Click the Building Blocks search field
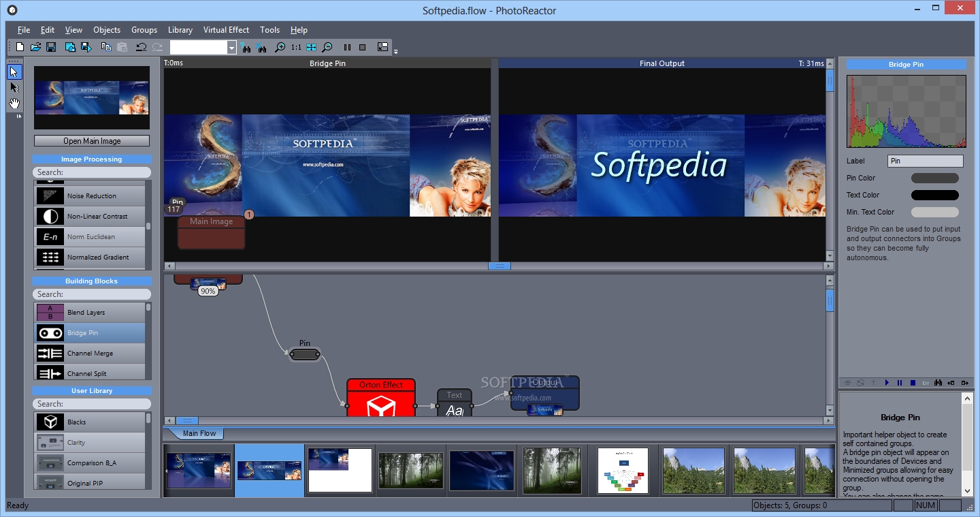This screenshot has height=517, width=980. click(92, 294)
